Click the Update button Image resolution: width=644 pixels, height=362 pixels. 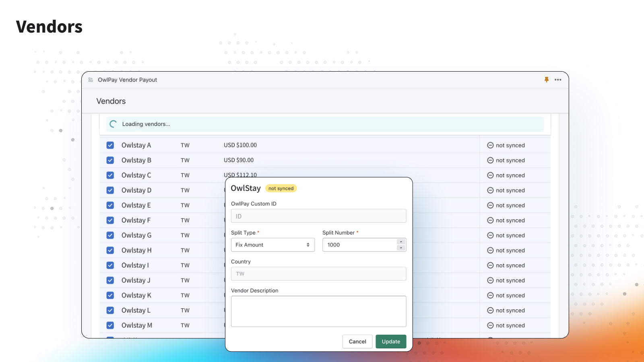pos(390,341)
